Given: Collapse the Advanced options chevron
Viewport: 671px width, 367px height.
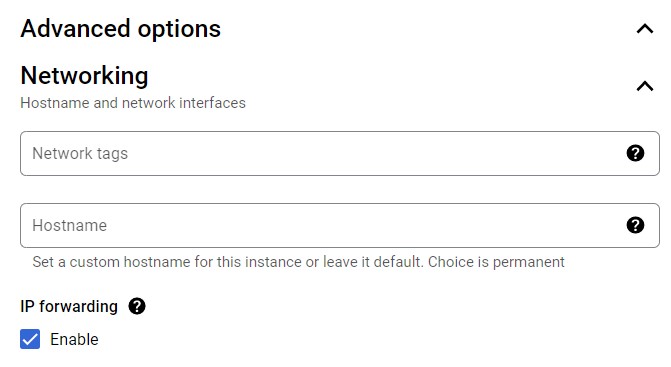Looking at the screenshot, I should click(644, 29).
